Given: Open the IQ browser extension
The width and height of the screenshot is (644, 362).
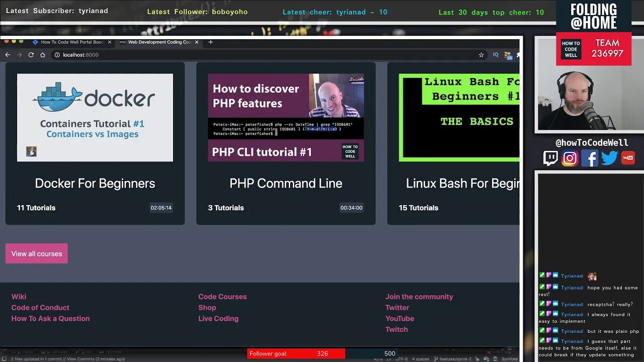Looking at the screenshot, I should [496, 55].
